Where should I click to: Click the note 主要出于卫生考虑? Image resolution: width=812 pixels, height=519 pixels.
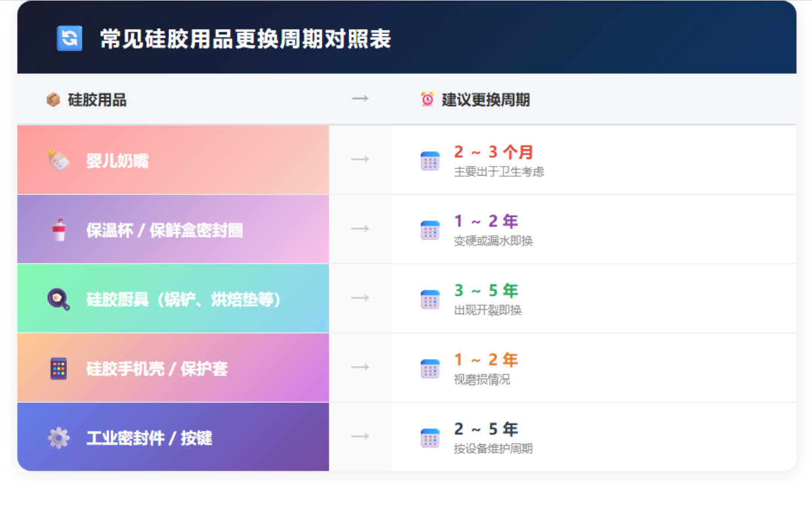click(x=499, y=172)
